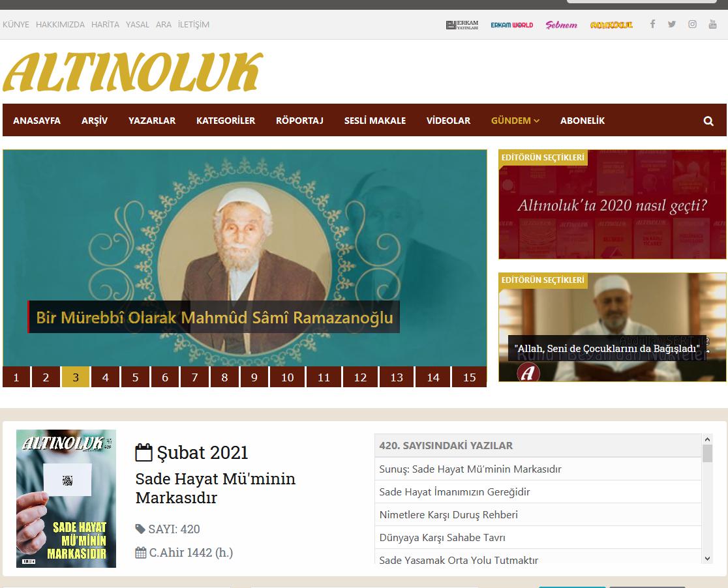Click the Şubat 2021 issue date
The width and height of the screenshot is (728, 588).
[x=202, y=452]
